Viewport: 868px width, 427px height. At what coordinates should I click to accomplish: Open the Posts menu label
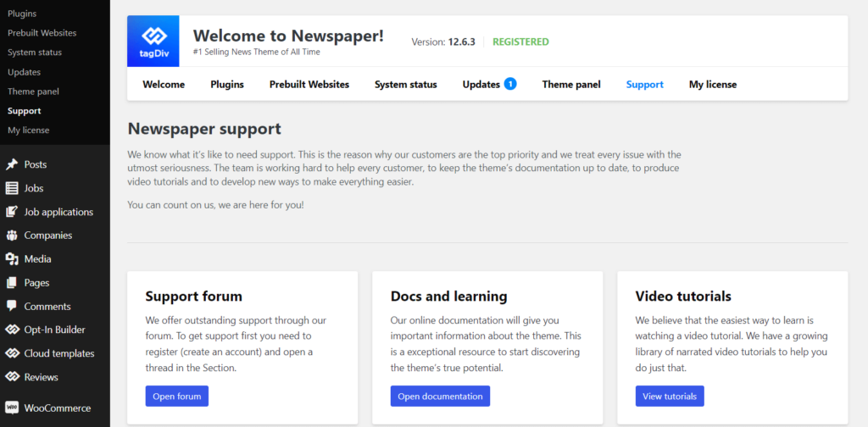[x=36, y=165]
